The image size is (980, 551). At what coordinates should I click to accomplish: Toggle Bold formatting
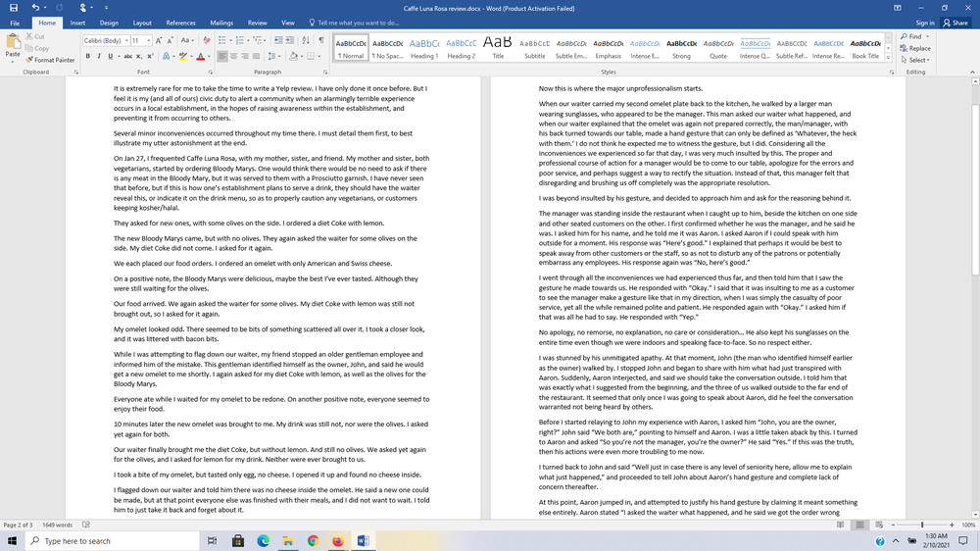point(87,57)
